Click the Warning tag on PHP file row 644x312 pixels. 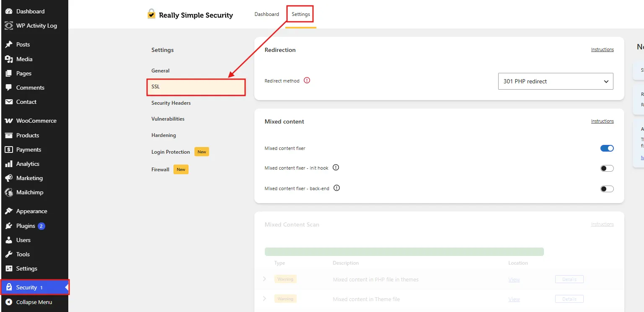pos(285,279)
